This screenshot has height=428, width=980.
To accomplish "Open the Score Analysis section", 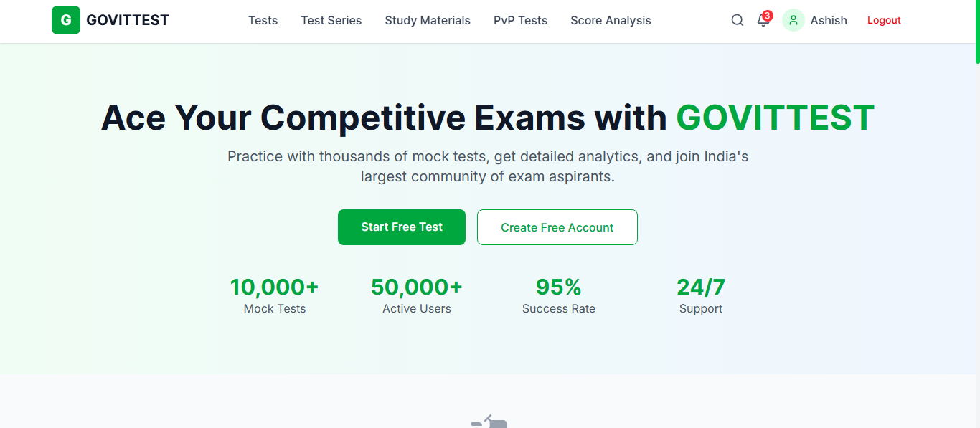I will click(611, 20).
